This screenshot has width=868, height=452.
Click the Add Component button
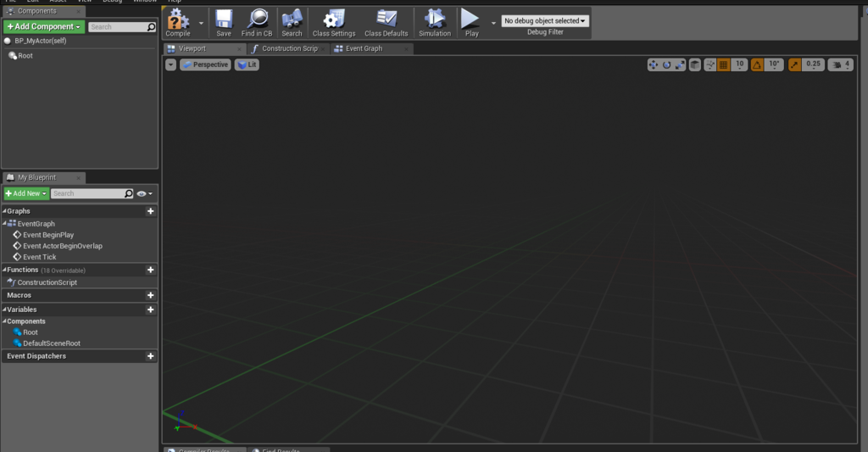tap(44, 26)
